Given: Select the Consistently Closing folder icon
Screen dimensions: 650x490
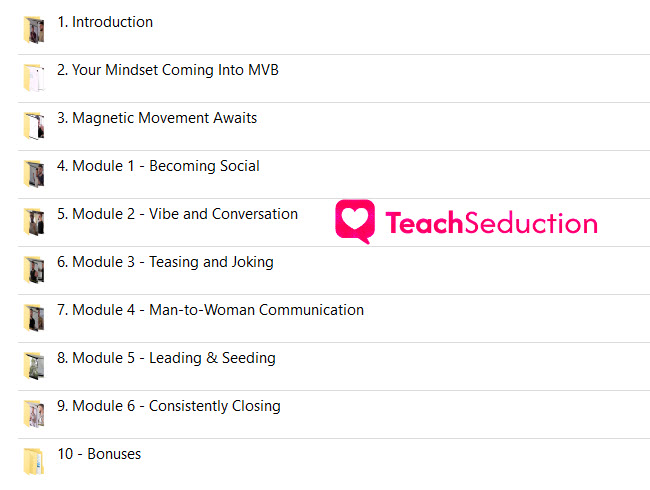Looking at the screenshot, I should (34, 414).
